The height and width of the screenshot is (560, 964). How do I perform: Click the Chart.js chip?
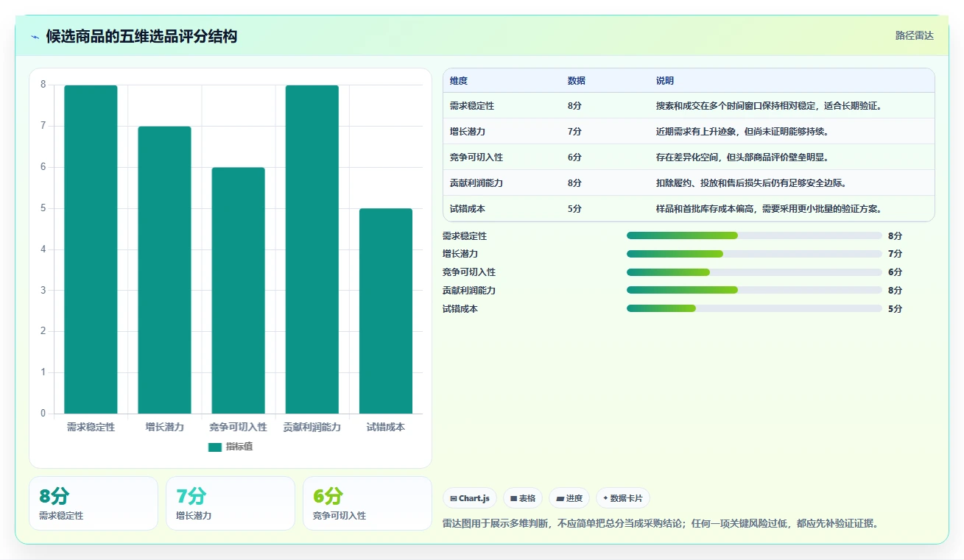pyautogui.click(x=470, y=498)
